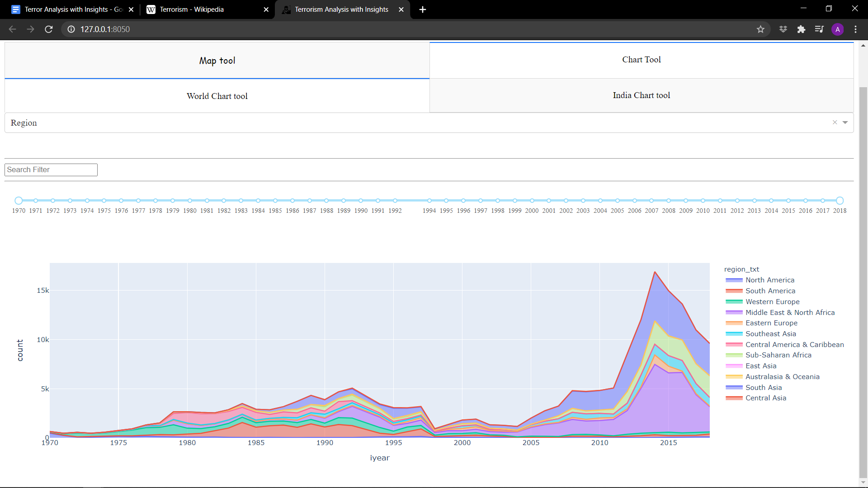Expand the Region dropdown arrow
Viewport: 868px width, 488px height.
(x=845, y=122)
